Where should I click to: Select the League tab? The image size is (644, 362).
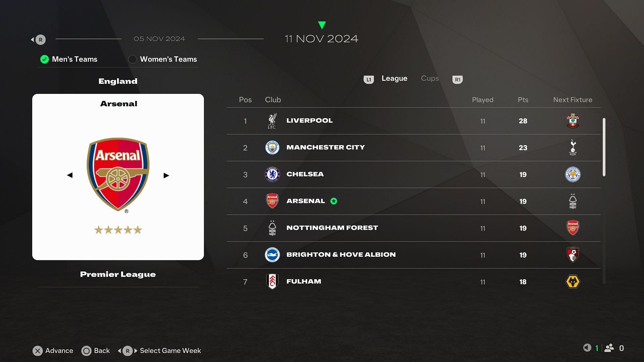(394, 78)
